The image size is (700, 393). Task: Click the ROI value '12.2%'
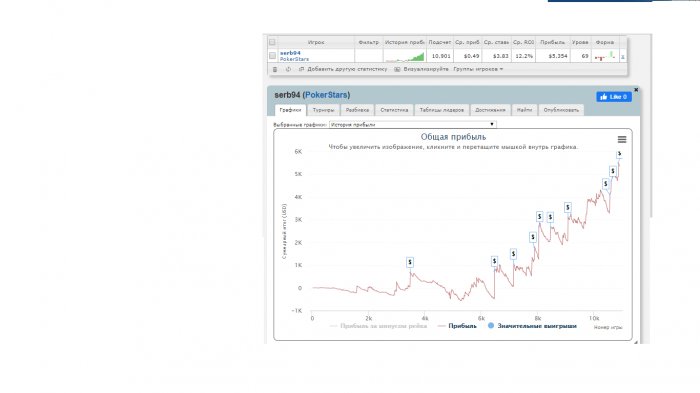pos(524,56)
